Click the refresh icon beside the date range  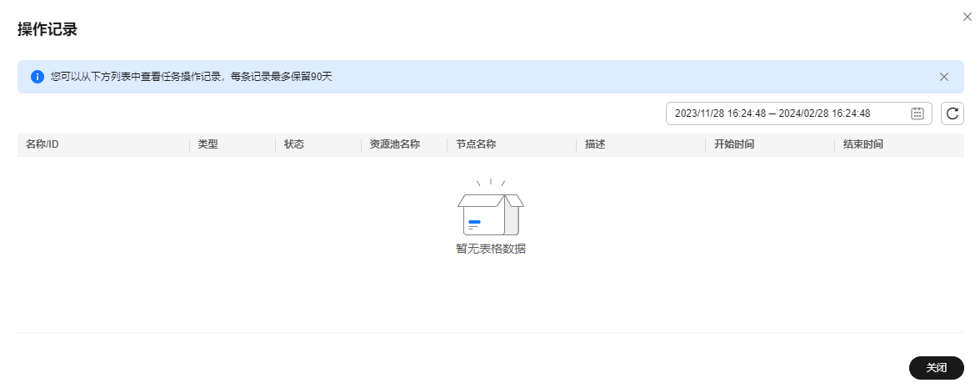952,113
